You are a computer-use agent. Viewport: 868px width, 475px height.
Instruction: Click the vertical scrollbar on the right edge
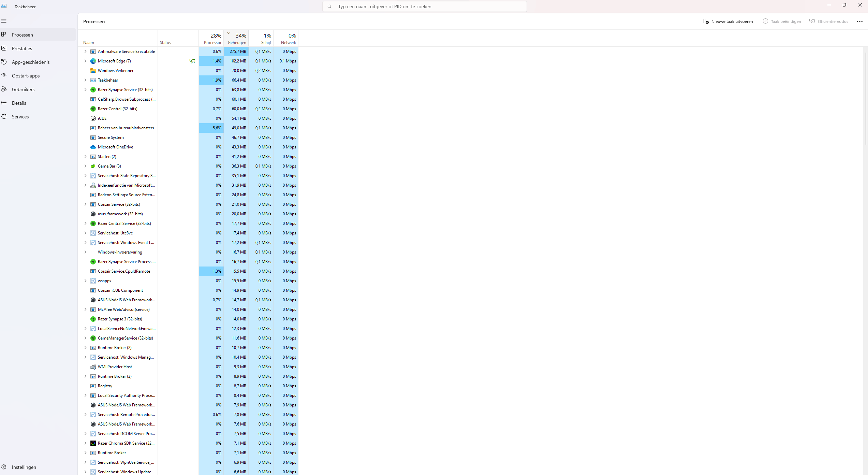(x=866, y=99)
